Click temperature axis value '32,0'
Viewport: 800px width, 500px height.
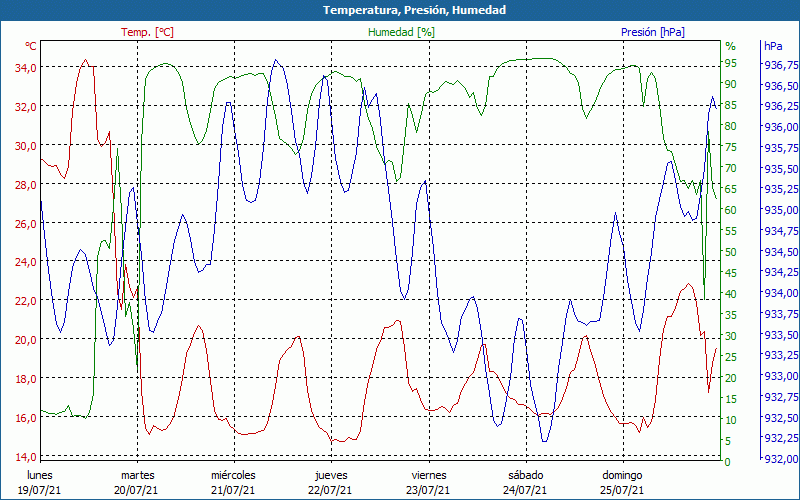pos(25,107)
